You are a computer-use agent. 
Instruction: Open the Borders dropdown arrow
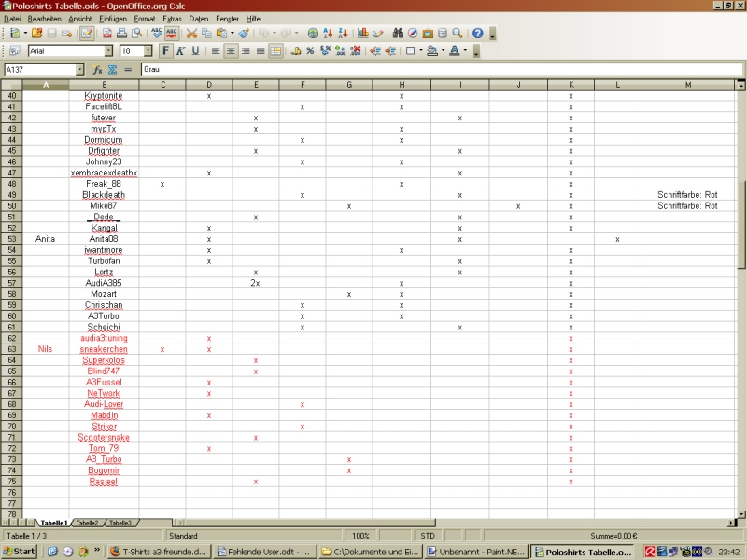coord(421,51)
